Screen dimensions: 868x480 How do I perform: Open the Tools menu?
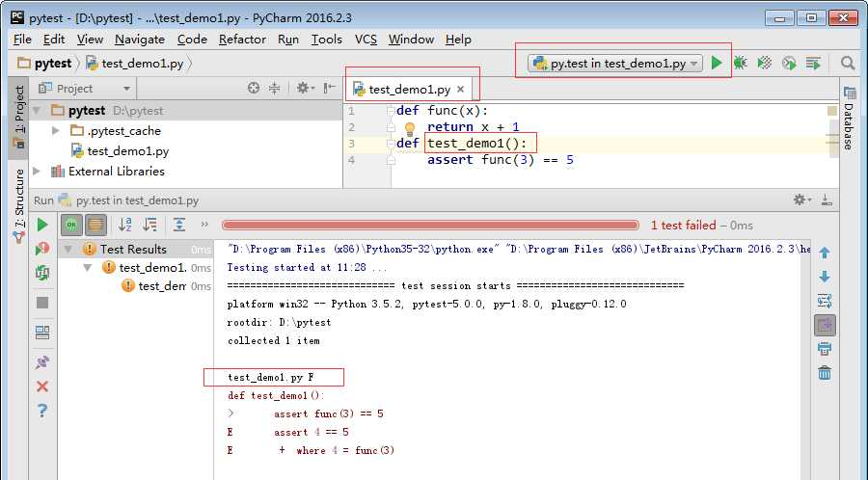coord(326,40)
